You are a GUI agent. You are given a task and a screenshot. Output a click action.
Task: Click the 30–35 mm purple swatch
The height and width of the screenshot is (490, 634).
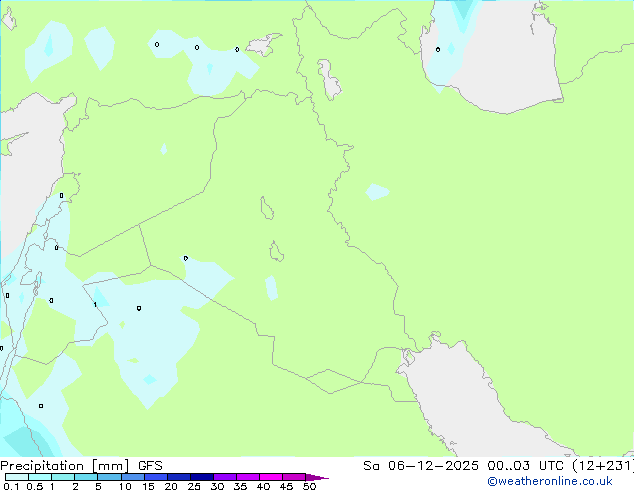click(x=224, y=477)
